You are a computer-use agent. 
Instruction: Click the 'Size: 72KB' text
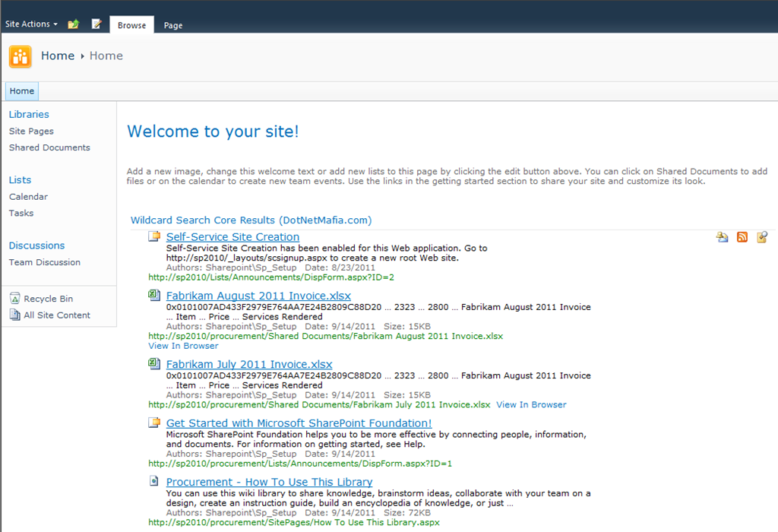pos(407,513)
